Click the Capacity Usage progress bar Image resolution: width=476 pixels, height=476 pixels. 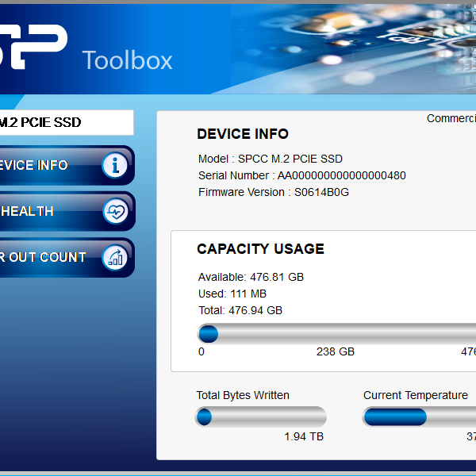tap(336, 334)
